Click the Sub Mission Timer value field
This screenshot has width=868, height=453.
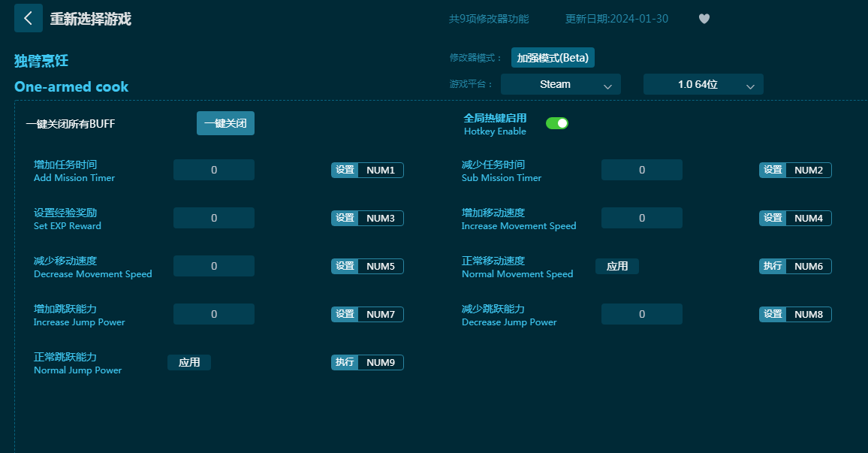(x=641, y=171)
